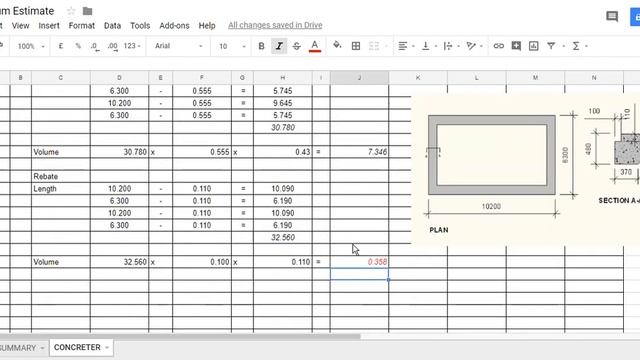Increase decimal places

click(x=113, y=47)
